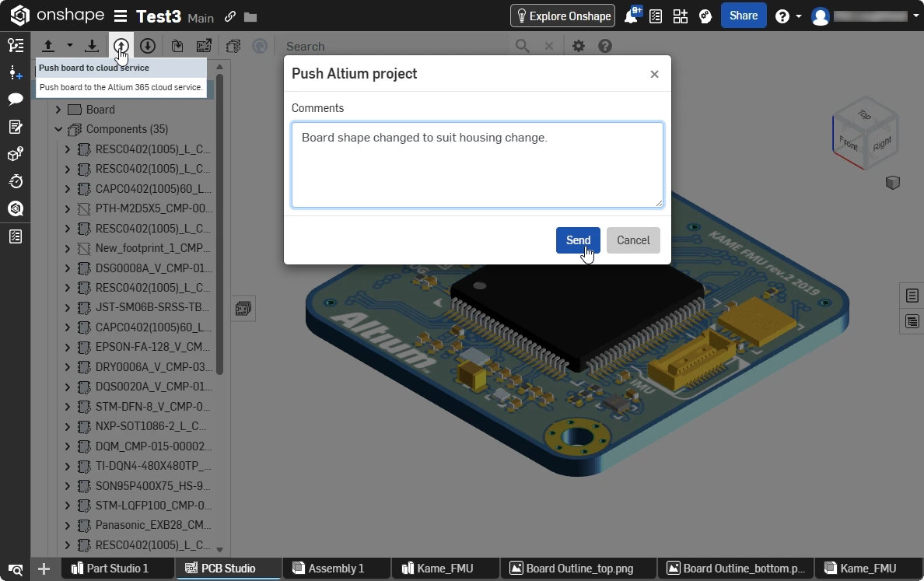Screen dimensions: 924x581
Task: Send the Altium project push
Action: (578, 240)
